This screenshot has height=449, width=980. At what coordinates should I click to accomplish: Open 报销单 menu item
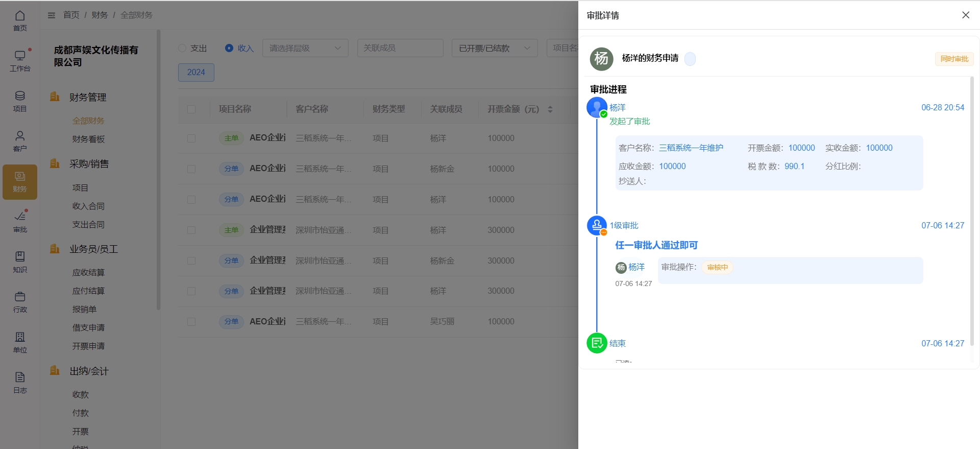click(84, 309)
